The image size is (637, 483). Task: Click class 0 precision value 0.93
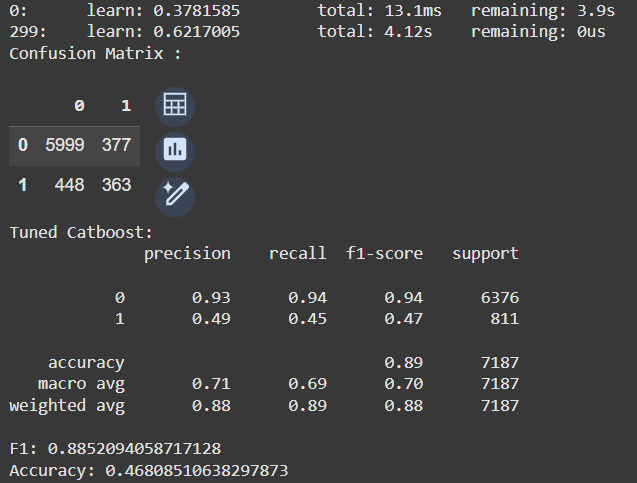tap(211, 298)
